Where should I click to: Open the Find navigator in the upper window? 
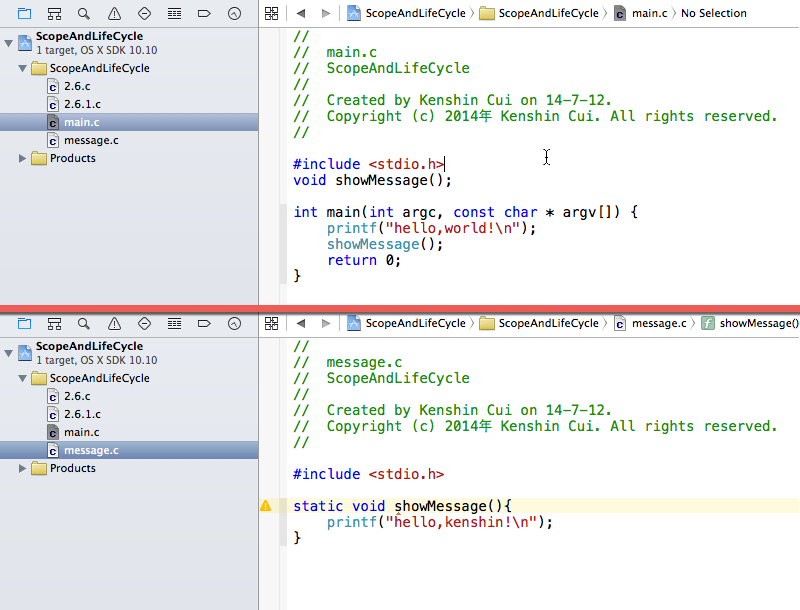[84, 13]
